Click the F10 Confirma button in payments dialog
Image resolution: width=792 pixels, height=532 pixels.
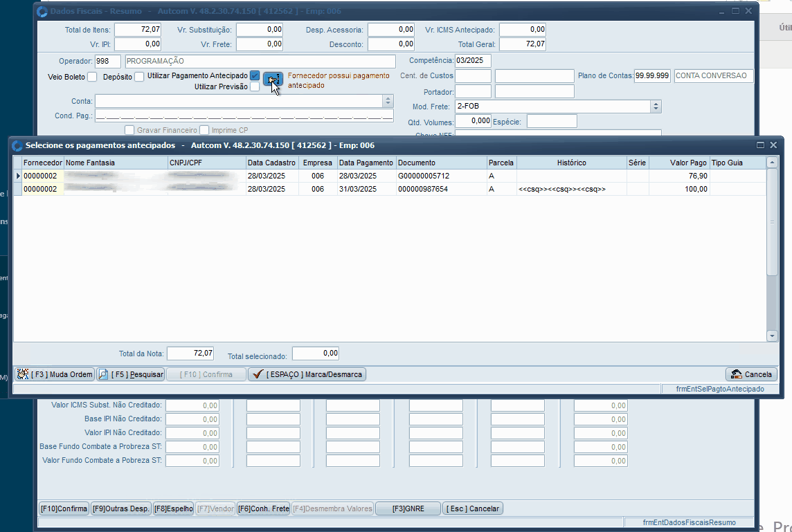coord(206,374)
